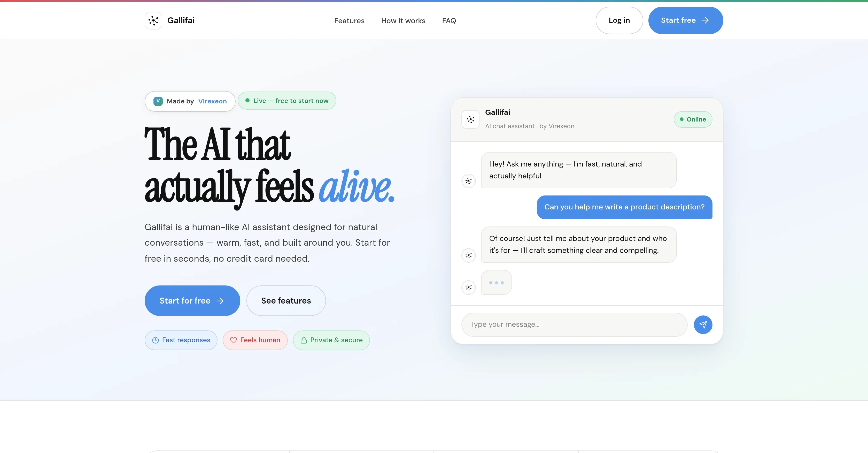Image resolution: width=868 pixels, height=453 pixels.
Task: Click the lock icon beside Private & secure
Action: [304, 340]
